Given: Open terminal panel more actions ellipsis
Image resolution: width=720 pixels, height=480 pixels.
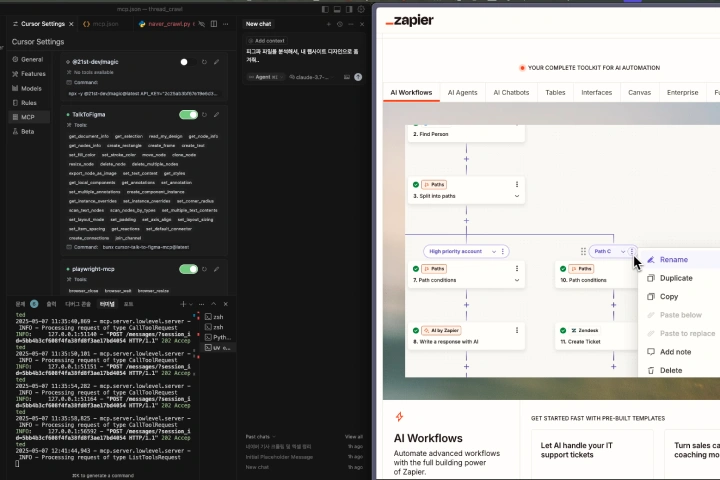Looking at the screenshot, I should [x=202, y=304].
